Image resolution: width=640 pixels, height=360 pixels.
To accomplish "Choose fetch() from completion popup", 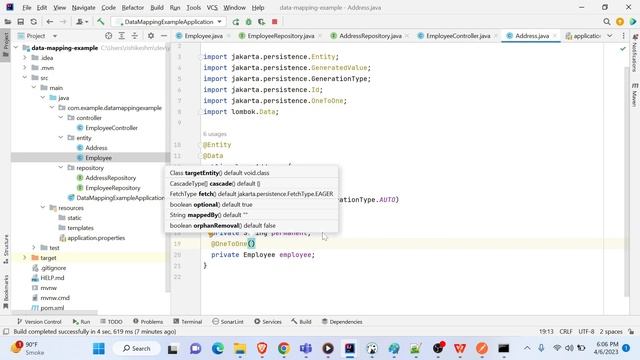I will (x=251, y=194).
